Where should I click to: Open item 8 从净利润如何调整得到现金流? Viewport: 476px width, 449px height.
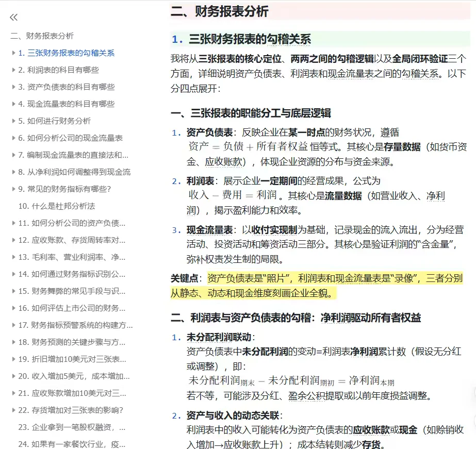70,172
